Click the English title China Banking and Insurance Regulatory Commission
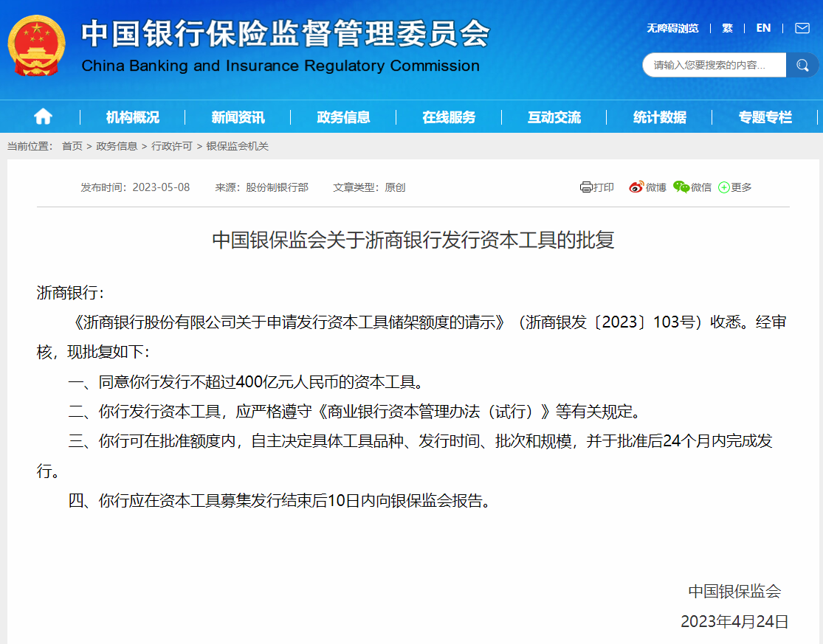This screenshot has width=823, height=644. click(280, 66)
